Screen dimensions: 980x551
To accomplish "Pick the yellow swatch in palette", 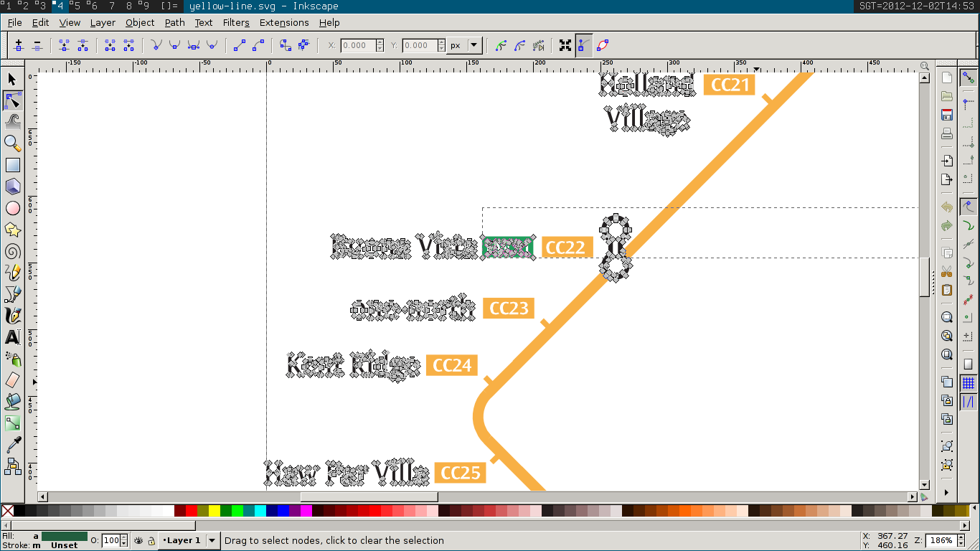I will [x=214, y=511].
